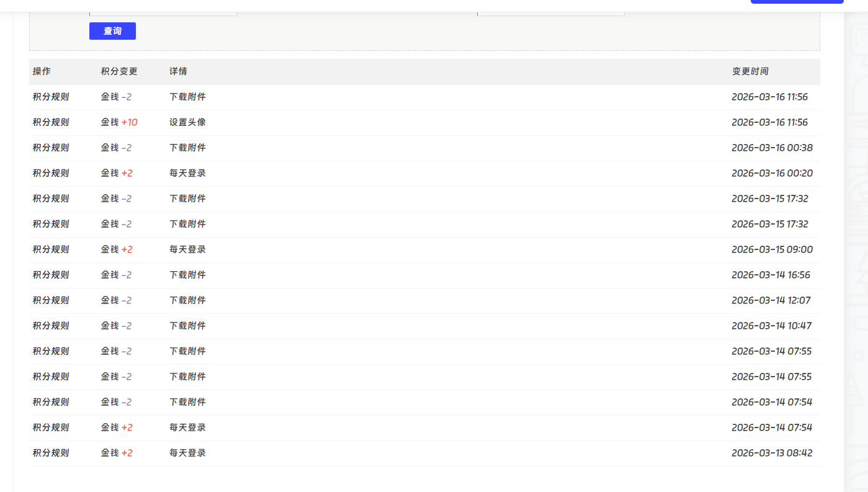868x492 pixels.
Task: Click the blue 查询 button
Action: 112,31
